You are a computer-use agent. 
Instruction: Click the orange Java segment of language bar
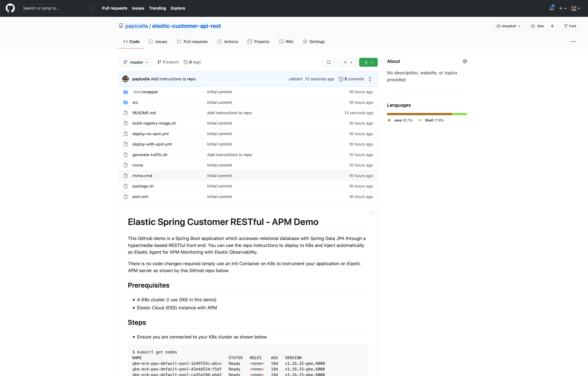coord(420,114)
